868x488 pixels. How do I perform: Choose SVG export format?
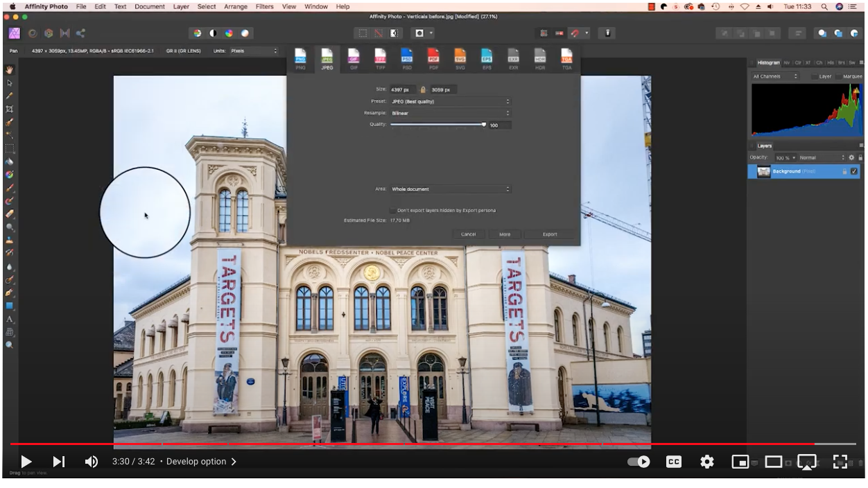point(460,59)
